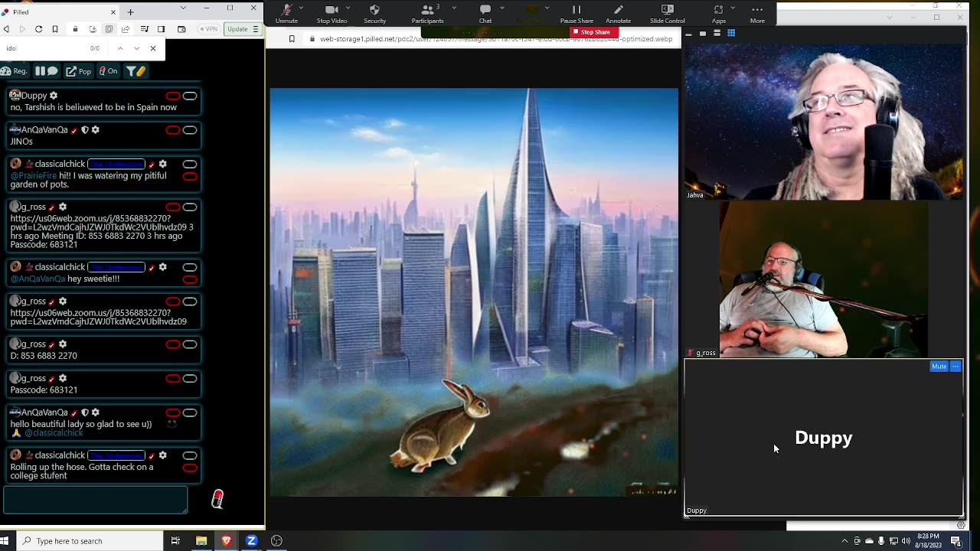Open a new browser tab
The height and width of the screenshot is (551, 980).
(130, 12)
